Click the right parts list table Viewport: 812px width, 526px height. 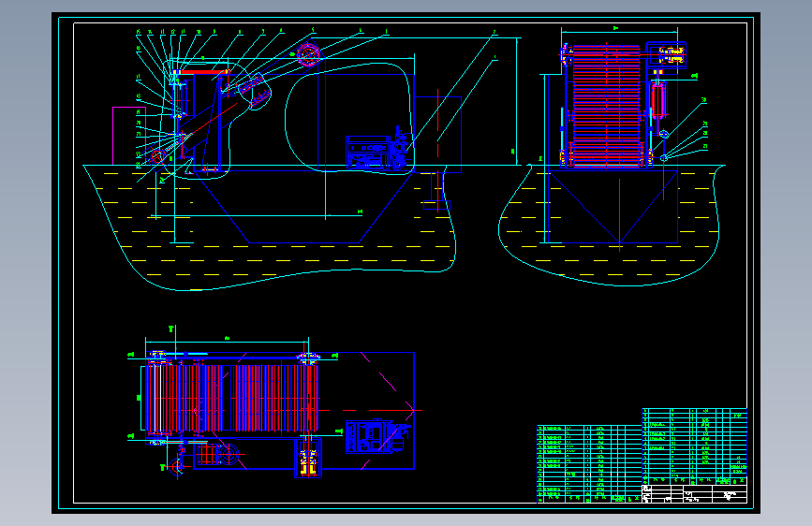tap(694, 446)
